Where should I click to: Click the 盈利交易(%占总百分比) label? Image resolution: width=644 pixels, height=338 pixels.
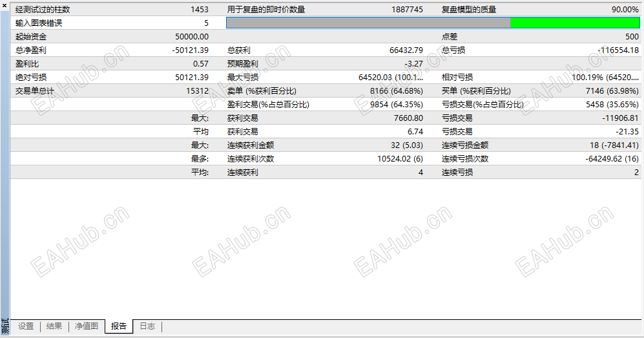[x=268, y=104]
